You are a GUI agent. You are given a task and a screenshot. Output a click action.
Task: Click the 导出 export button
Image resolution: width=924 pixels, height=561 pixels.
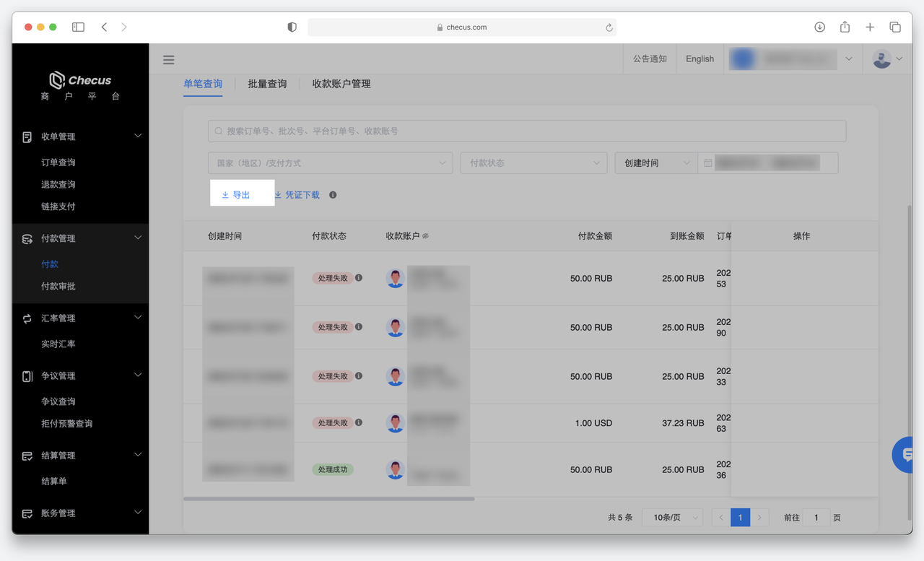236,195
